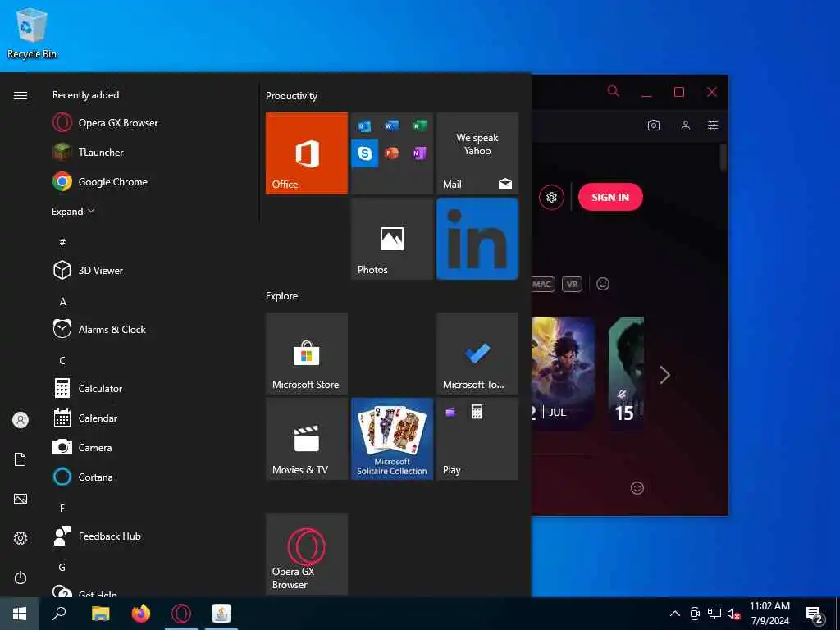Open the Camera app
Screen dimensions: 840x630
click(x=83, y=447)
